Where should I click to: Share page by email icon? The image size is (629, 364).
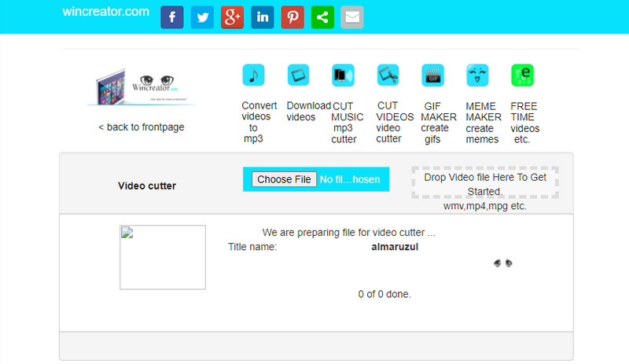(x=352, y=17)
